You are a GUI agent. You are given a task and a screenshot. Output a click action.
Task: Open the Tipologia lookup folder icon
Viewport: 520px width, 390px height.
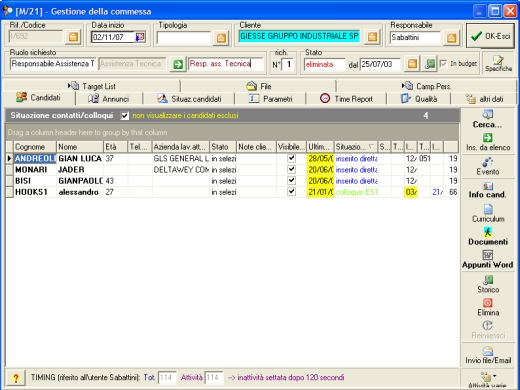[x=221, y=38]
